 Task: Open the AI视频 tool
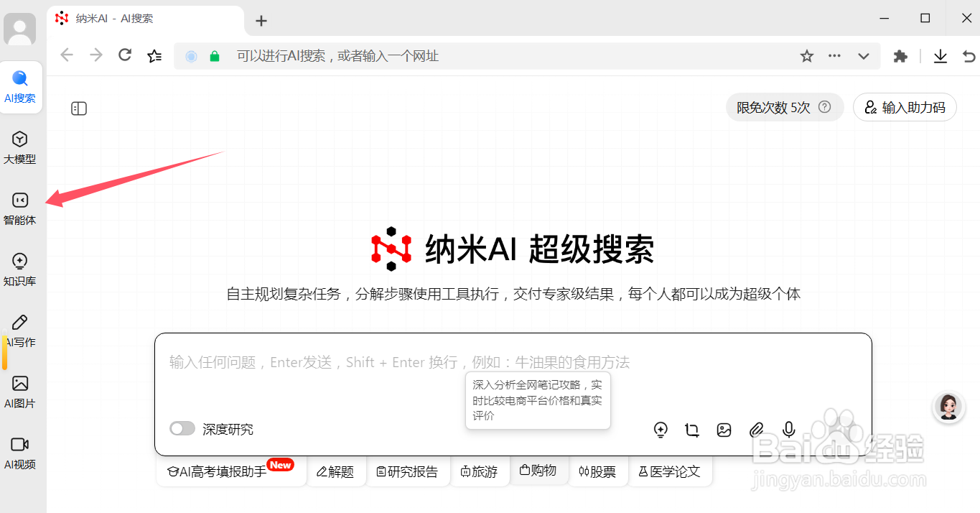21,452
